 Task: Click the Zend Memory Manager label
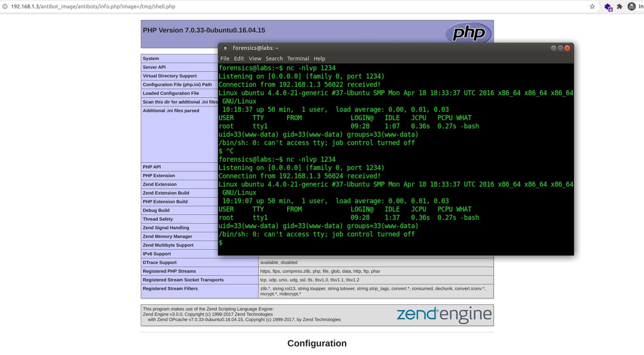point(167,236)
